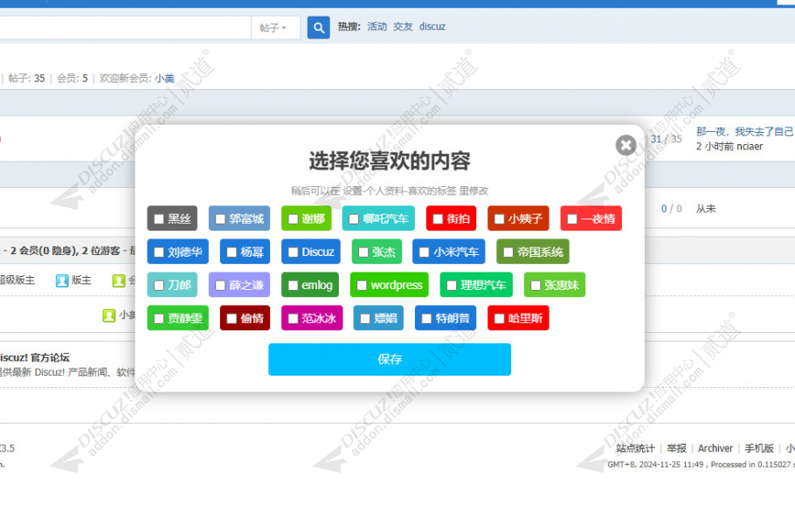This screenshot has height=532, width=795.
Task: Open nciaer user link
Action: 750,147
